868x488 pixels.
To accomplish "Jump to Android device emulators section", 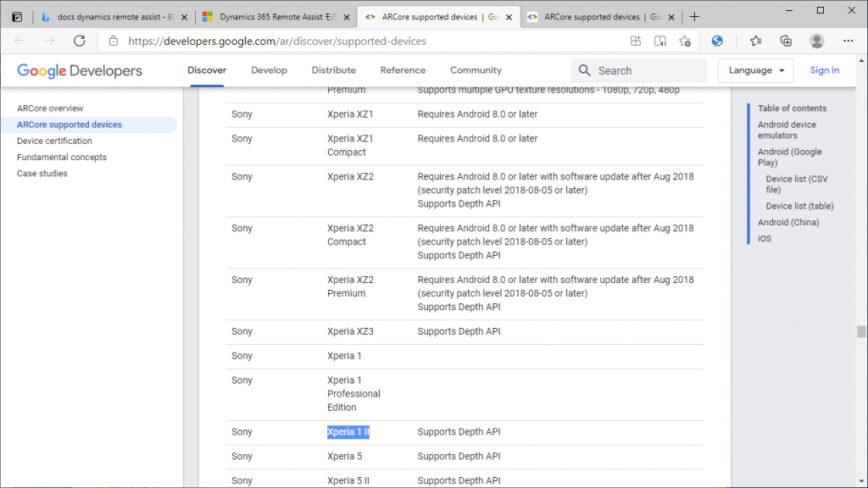I will pos(787,130).
